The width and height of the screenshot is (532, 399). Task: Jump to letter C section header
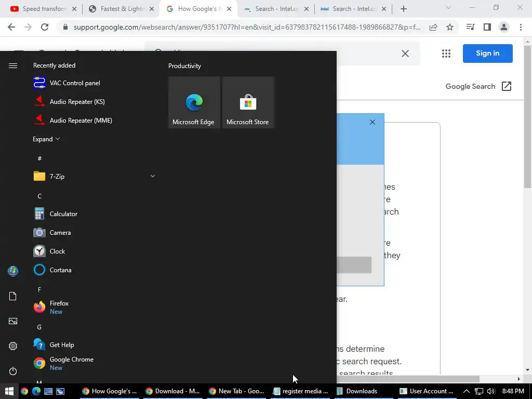click(39, 196)
